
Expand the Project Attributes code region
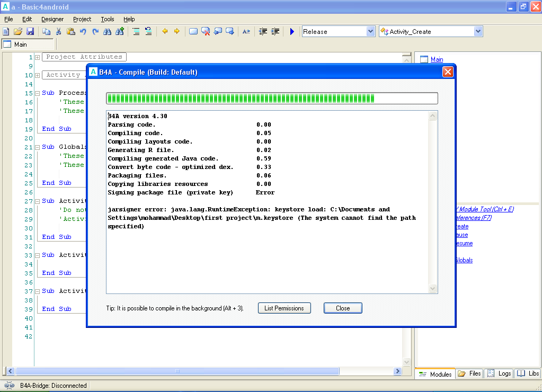pyautogui.click(x=38, y=57)
